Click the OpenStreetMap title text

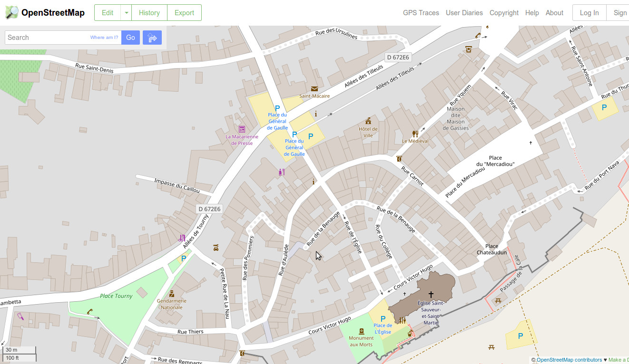pyautogui.click(x=53, y=13)
